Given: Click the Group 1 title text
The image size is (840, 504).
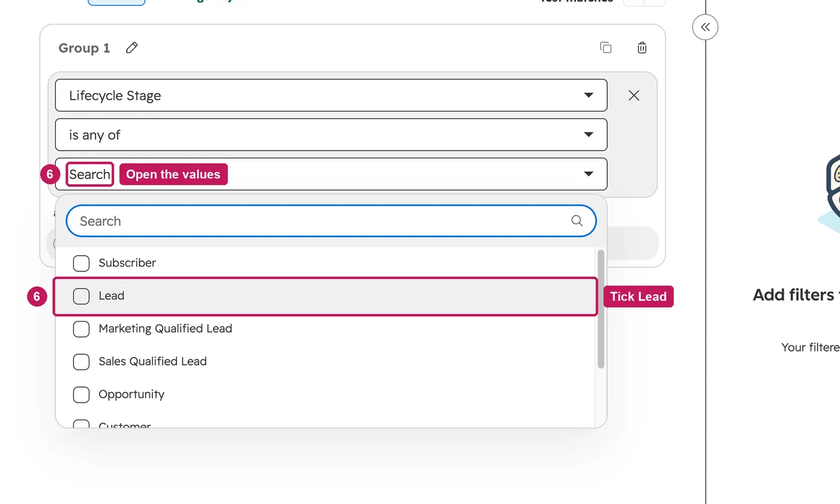Looking at the screenshot, I should coord(84,48).
